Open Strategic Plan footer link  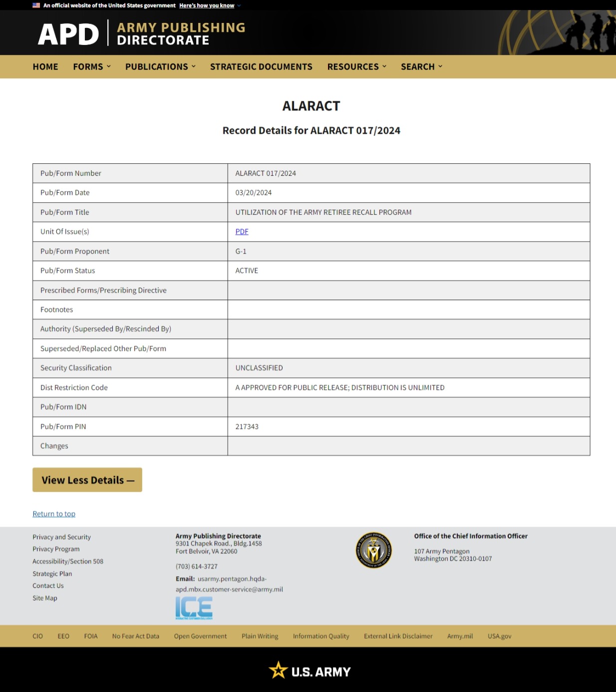pos(52,574)
